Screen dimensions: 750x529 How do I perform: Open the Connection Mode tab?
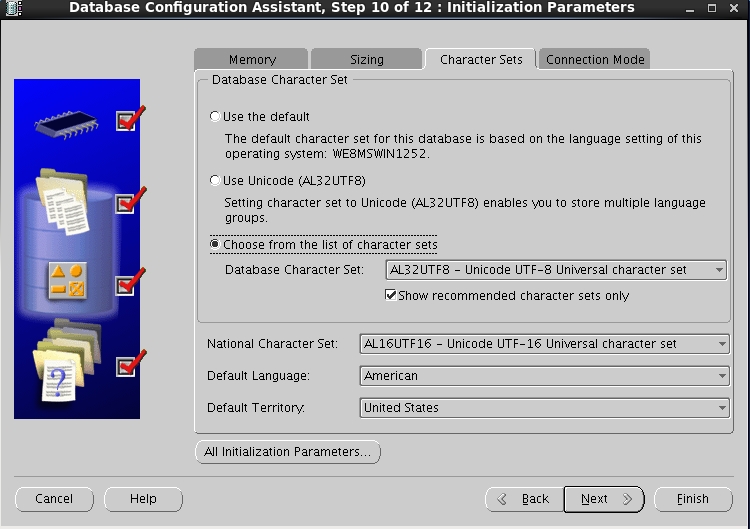(595, 60)
